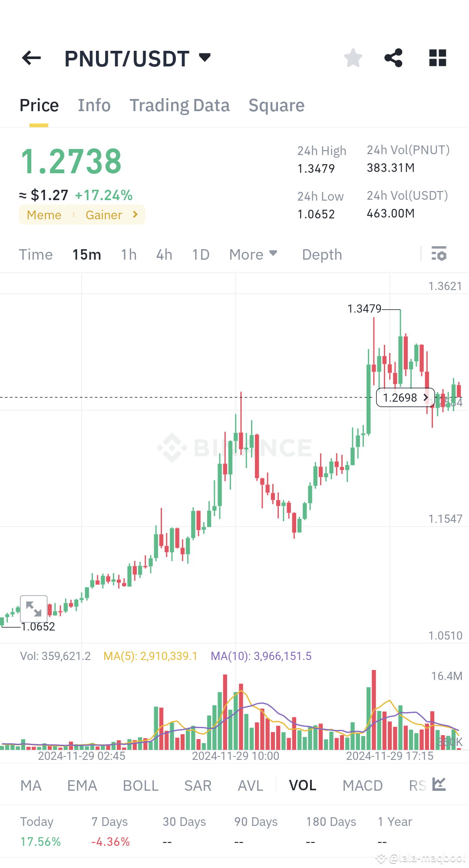The image size is (469, 868).
Task: Select the VOL indicator
Action: (303, 785)
